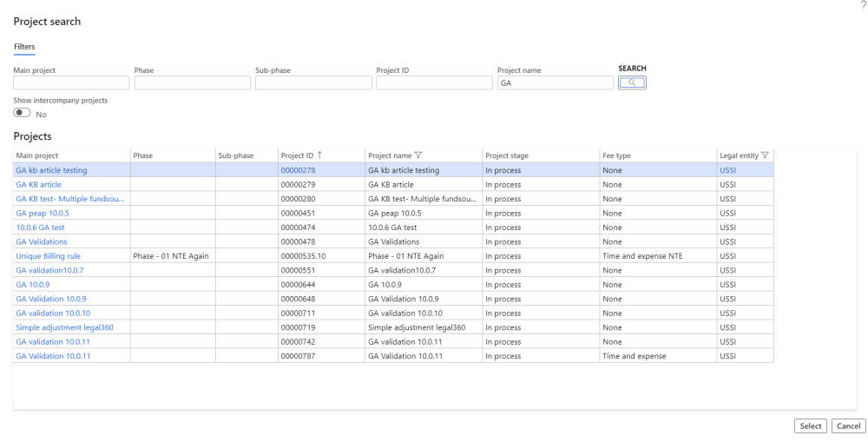Open the GA KB article project link
868x442 pixels.
coord(39,185)
